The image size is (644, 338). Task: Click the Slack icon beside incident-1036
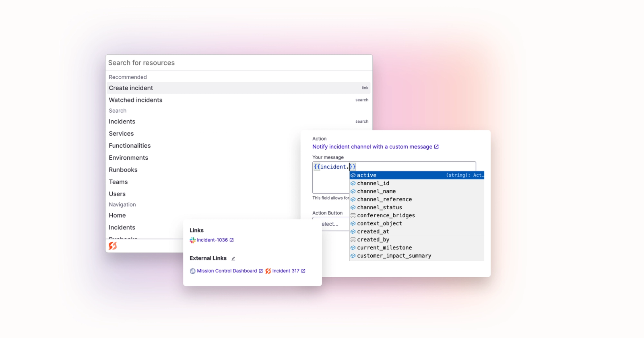(192, 240)
